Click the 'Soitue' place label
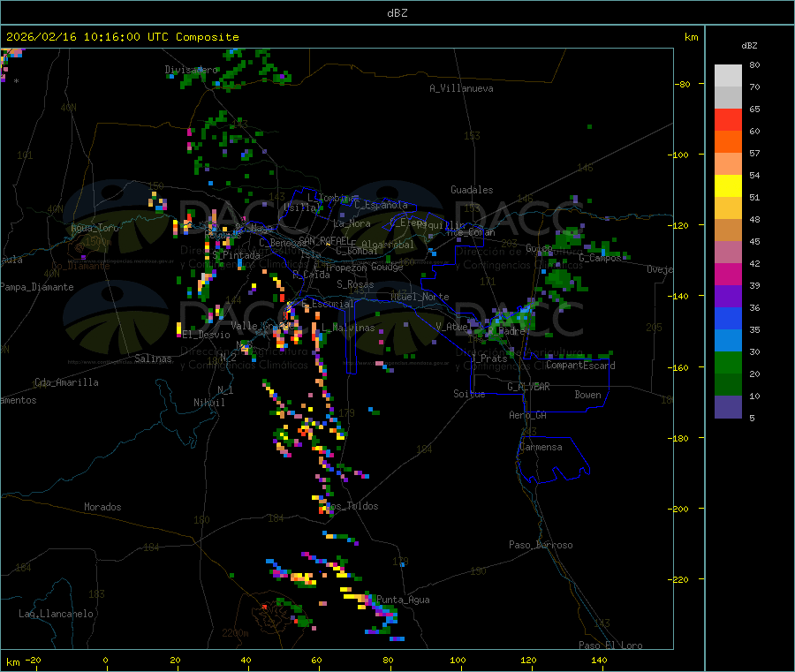 [470, 394]
